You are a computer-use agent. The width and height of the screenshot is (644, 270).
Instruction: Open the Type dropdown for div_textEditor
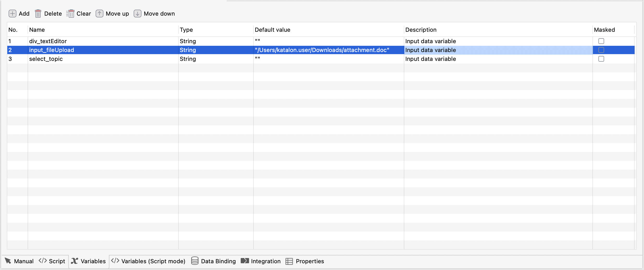coord(215,41)
